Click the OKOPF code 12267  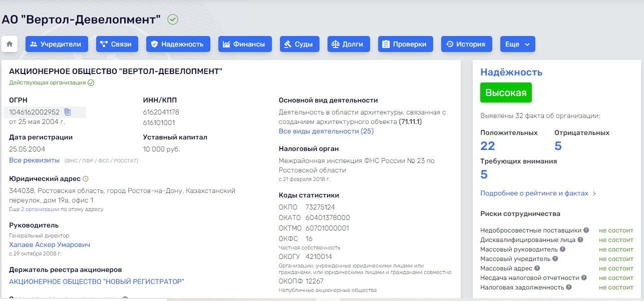pyautogui.click(x=314, y=281)
